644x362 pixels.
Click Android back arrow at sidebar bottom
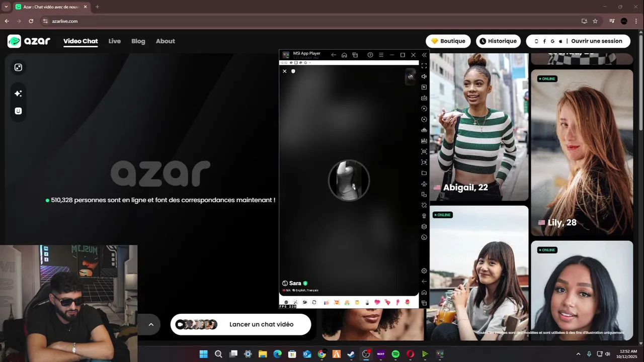coord(424,282)
